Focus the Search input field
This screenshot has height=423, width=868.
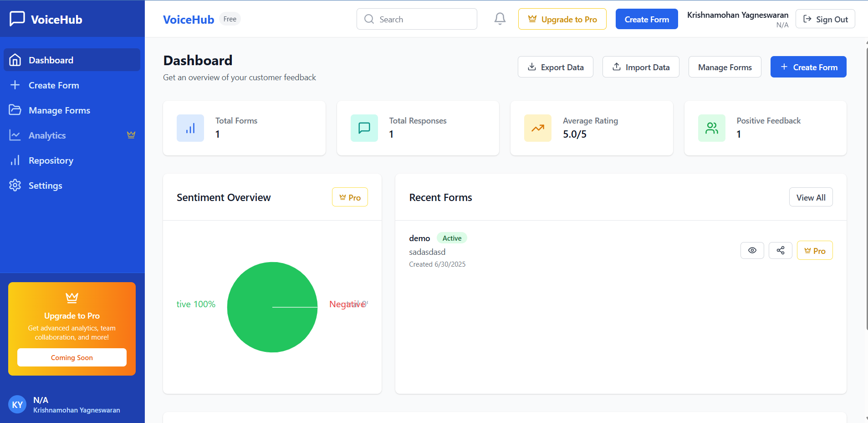pos(417,19)
